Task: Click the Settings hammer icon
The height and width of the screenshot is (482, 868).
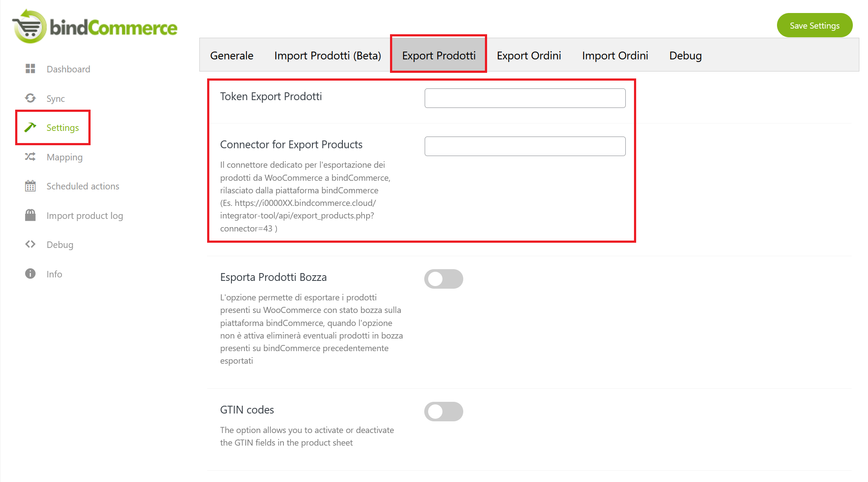Action: 30,127
